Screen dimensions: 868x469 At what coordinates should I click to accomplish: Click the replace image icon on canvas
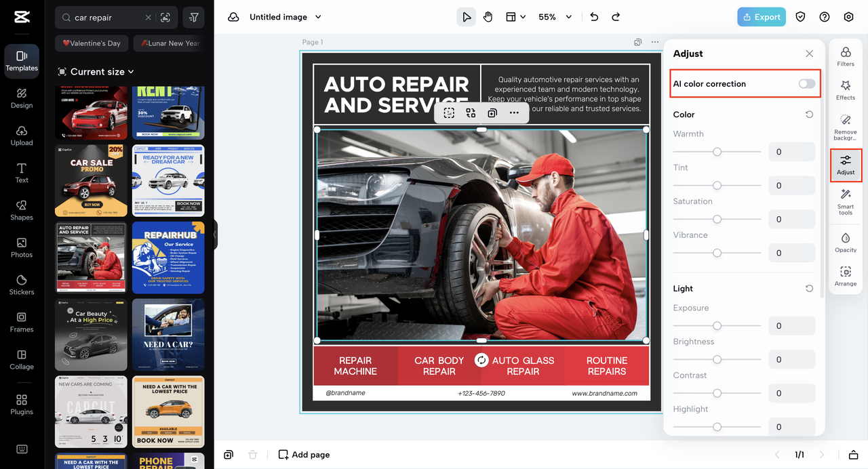coord(481,361)
